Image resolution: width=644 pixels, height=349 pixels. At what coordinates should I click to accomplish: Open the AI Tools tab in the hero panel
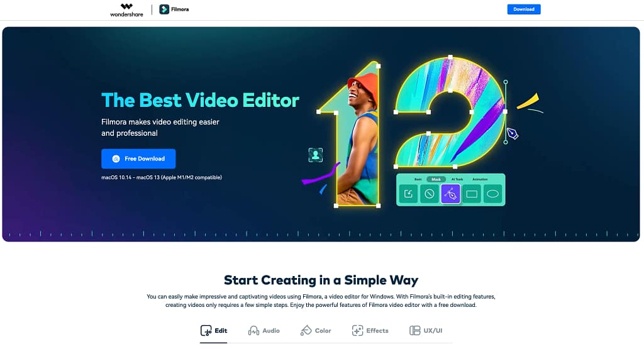457,179
